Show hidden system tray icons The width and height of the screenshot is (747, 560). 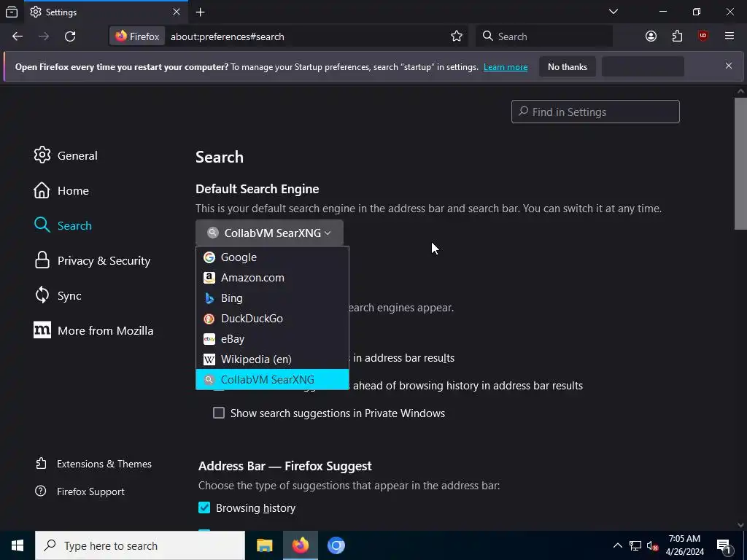(x=617, y=545)
